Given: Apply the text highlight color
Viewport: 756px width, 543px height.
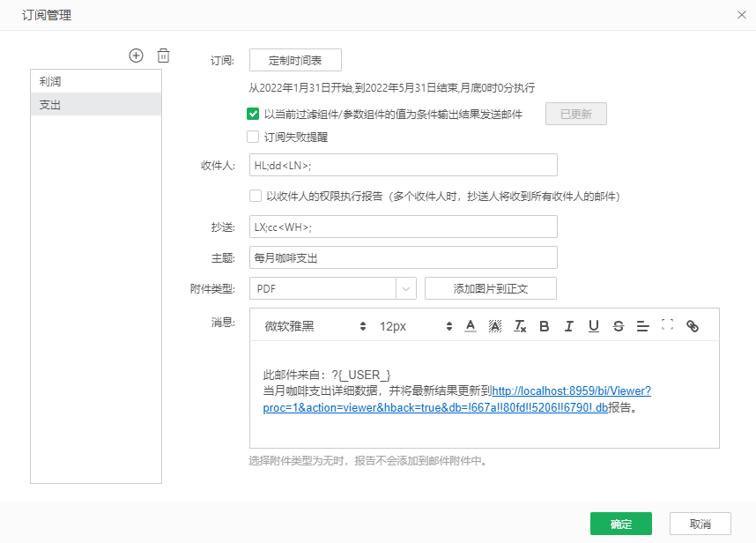Looking at the screenshot, I should 494,325.
